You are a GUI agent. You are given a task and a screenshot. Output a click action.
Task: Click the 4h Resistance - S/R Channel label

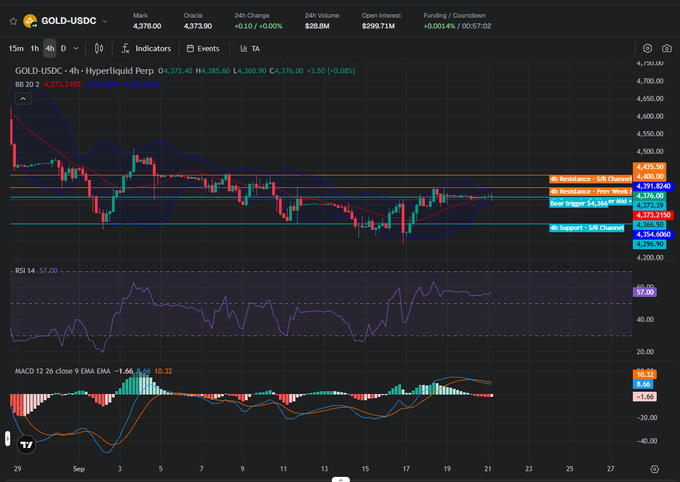pyautogui.click(x=591, y=179)
